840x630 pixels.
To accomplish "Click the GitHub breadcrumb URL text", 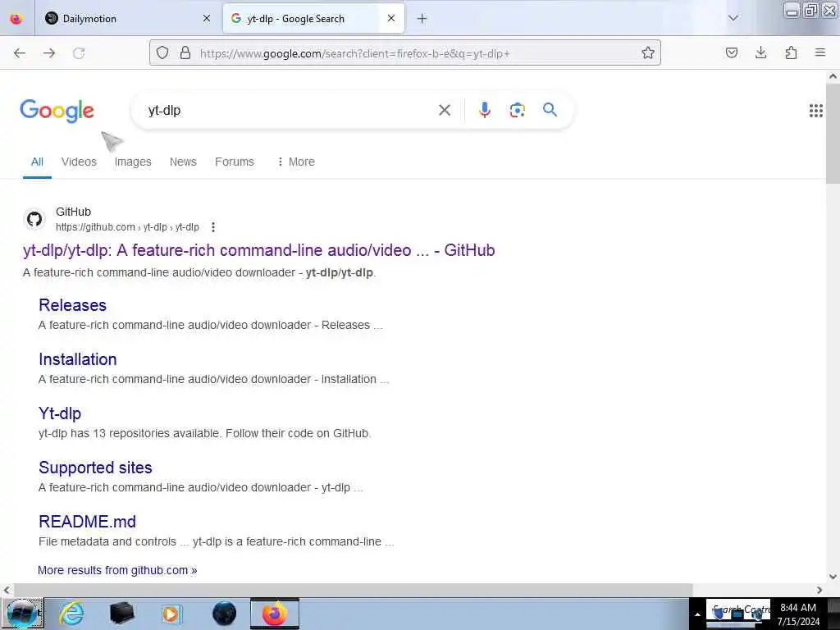I will coord(127,227).
